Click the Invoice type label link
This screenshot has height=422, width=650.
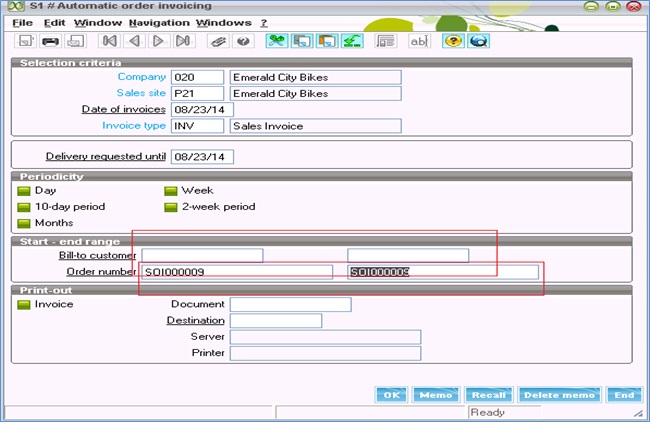[134, 126]
